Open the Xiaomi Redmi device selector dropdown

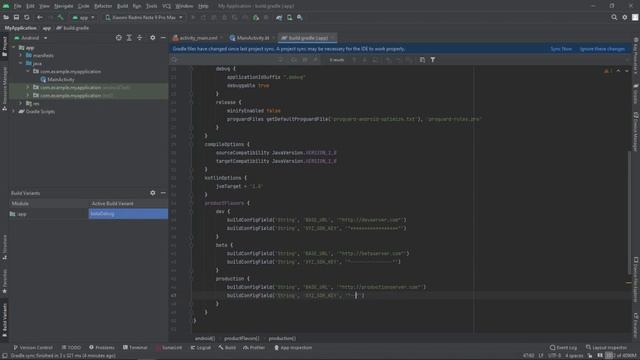click(144, 18)
